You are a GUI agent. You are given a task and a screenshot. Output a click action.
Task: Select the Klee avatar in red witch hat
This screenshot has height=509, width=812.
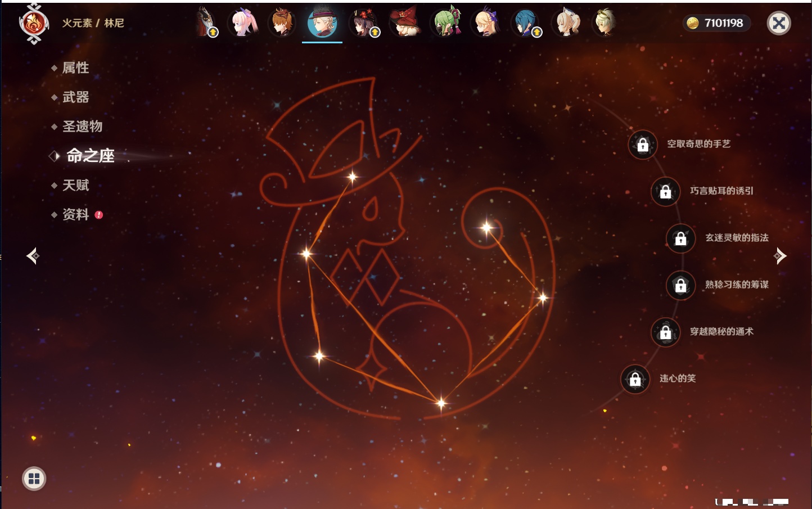pyautogui.click(x=405, y=23)
